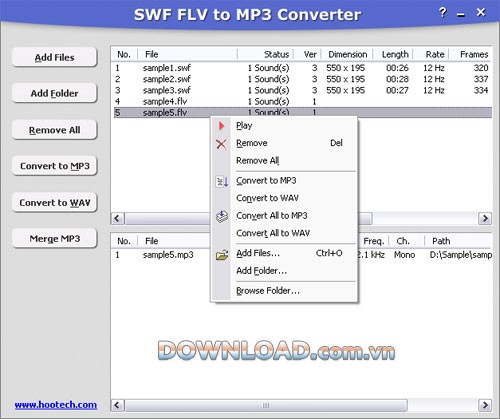500x419 pixels.
Task: Select the sample2.swf row
Action: (x=303, y=79)
